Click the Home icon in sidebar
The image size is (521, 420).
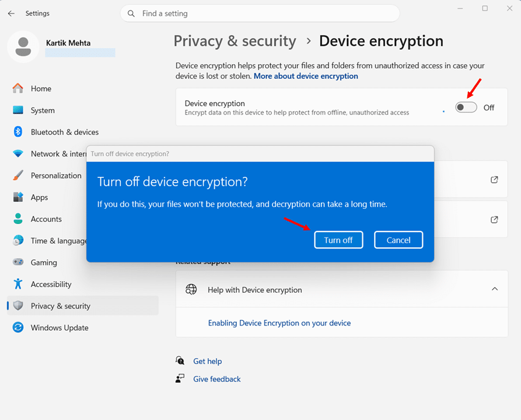pyautogui.click(x=18, y=89)
